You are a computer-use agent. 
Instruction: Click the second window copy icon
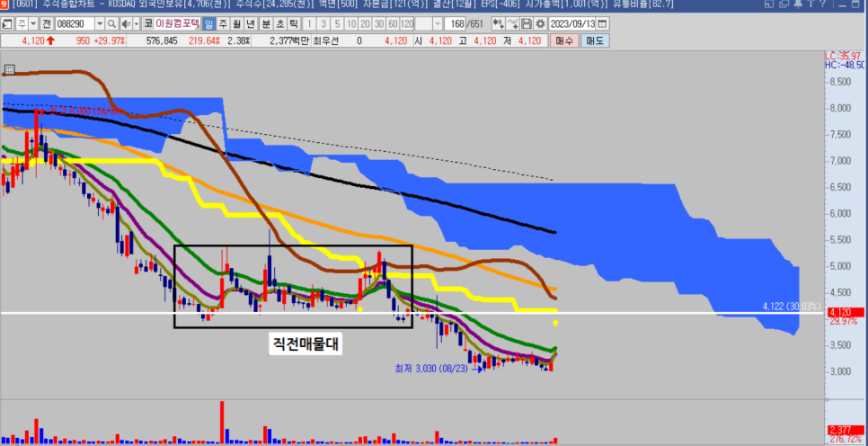784,4
